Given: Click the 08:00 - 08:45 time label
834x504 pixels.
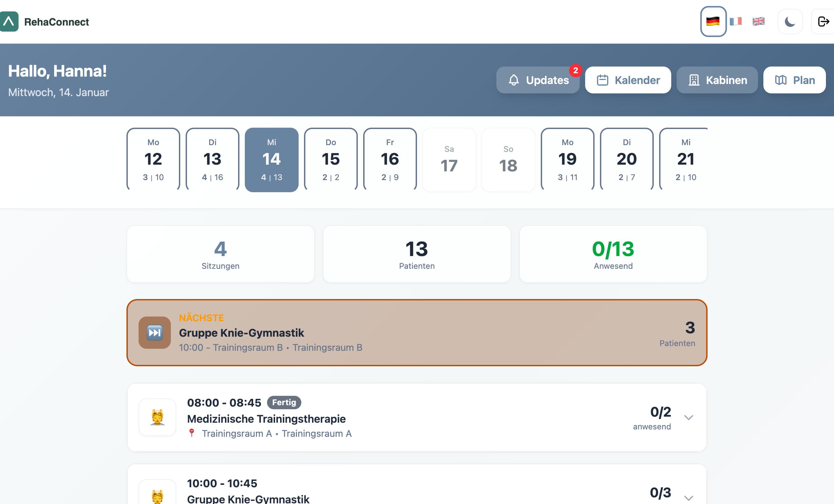Looking at the screenshot, I should click(x=224, y=403).
